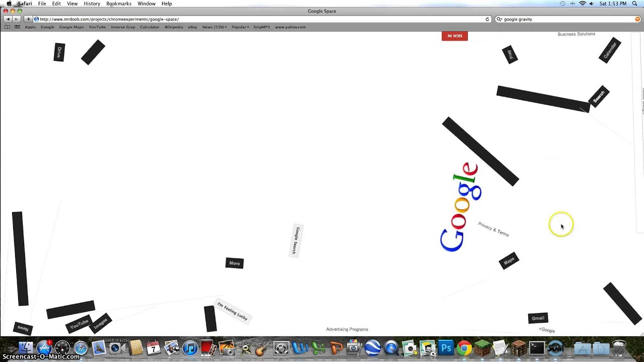Screen dimensions: 644x362
Task: Open Terminal from the dock
Action: click(x=537, y=347)
